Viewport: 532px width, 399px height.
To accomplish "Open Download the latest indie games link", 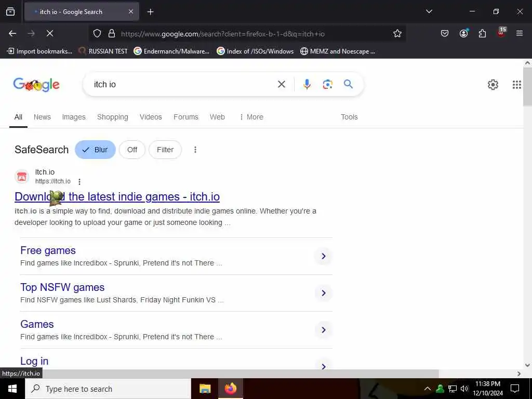I will (117, 197).
